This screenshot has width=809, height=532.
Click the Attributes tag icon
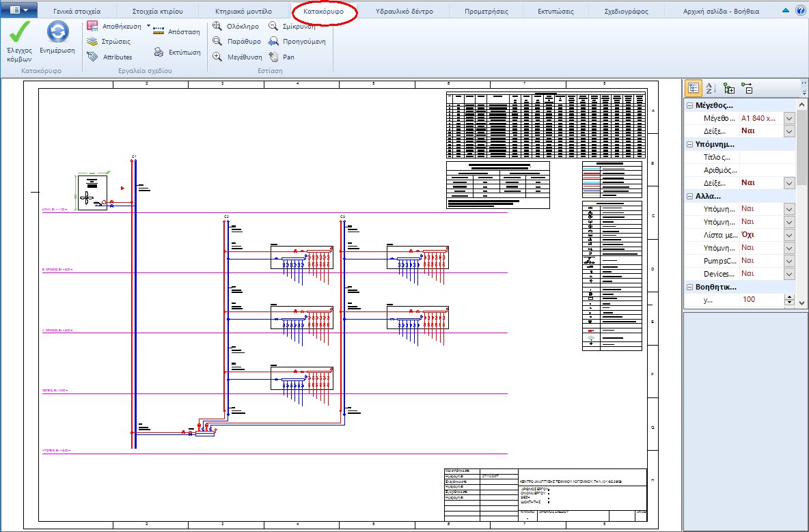click(x=92, y=57)
